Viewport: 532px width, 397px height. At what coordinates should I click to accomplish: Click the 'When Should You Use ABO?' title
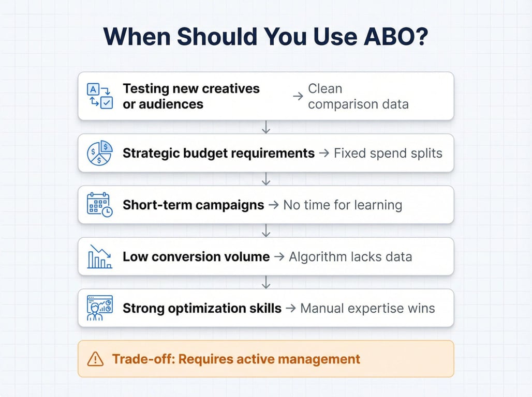pyautogui.click(x=266, y=36)
